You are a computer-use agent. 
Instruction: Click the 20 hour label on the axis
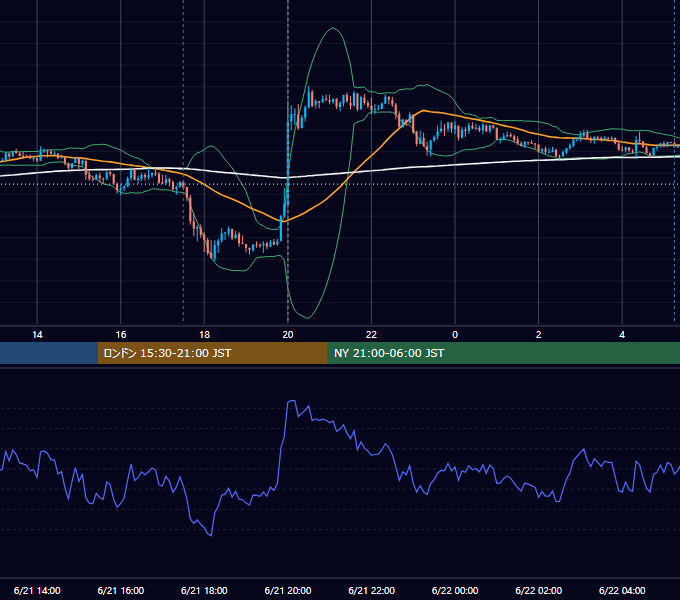pyautogui.click(x=288, y=335)
